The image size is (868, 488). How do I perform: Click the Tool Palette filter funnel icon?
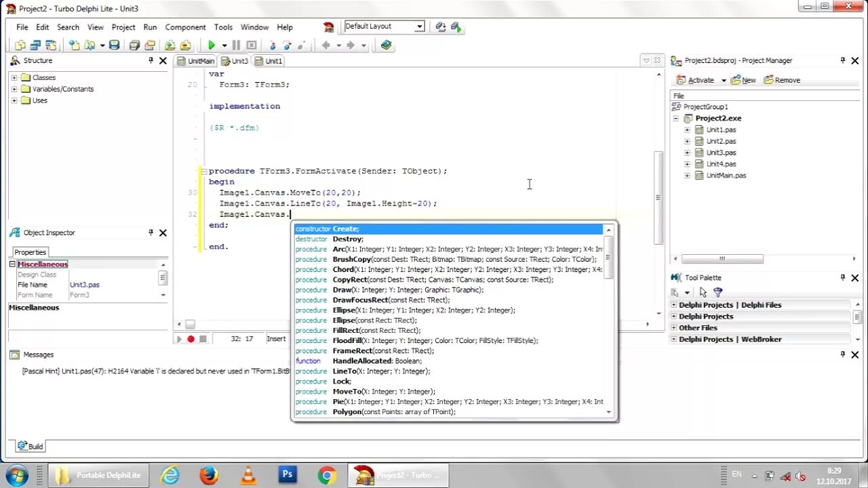[x=718, y=292]
